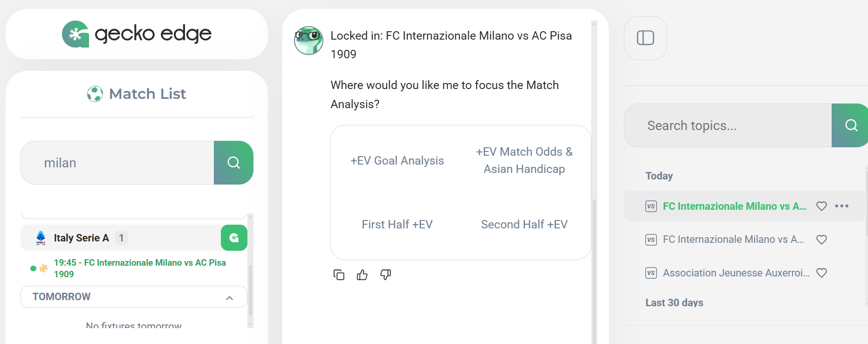
Task: Click the chat panel vertical scrollbar
Action: coord(594,270)
